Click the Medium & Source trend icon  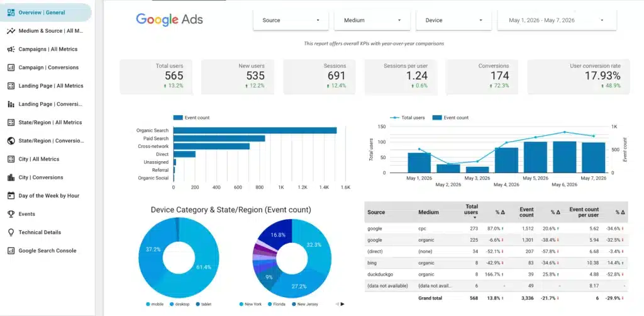pos(11,31)
